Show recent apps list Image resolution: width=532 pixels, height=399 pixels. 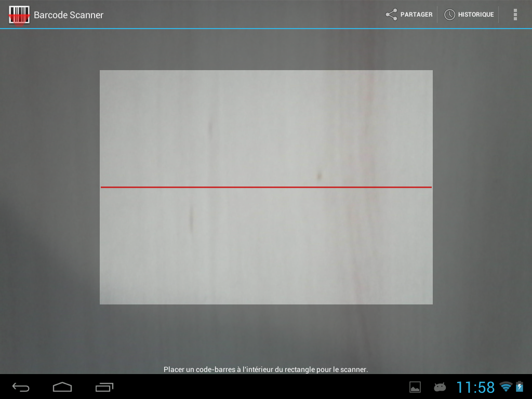(104, 387)
